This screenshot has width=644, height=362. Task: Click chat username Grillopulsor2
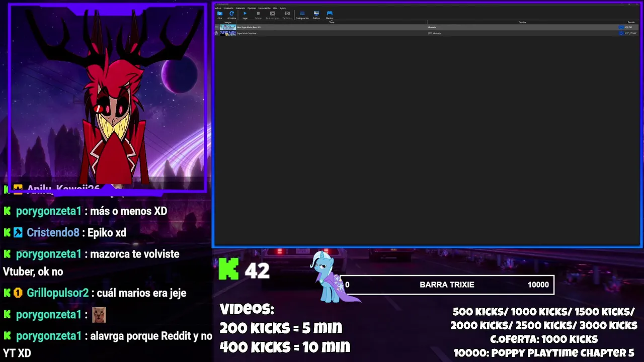coord(57,293)
